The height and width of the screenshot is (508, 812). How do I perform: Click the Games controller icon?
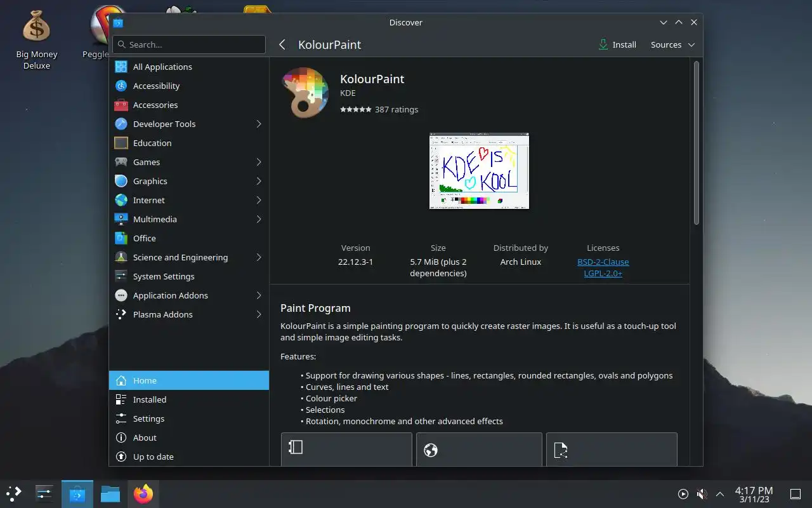click(x=121, y=162)
